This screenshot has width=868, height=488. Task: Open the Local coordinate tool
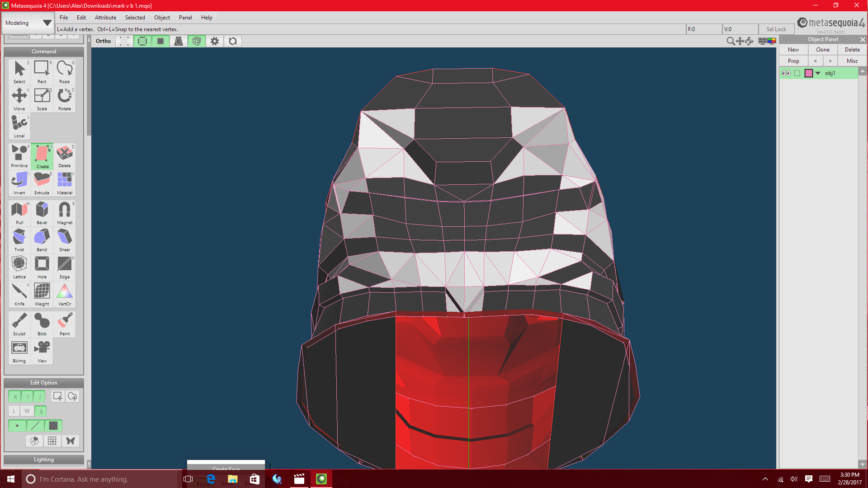(x=19, y=126)
